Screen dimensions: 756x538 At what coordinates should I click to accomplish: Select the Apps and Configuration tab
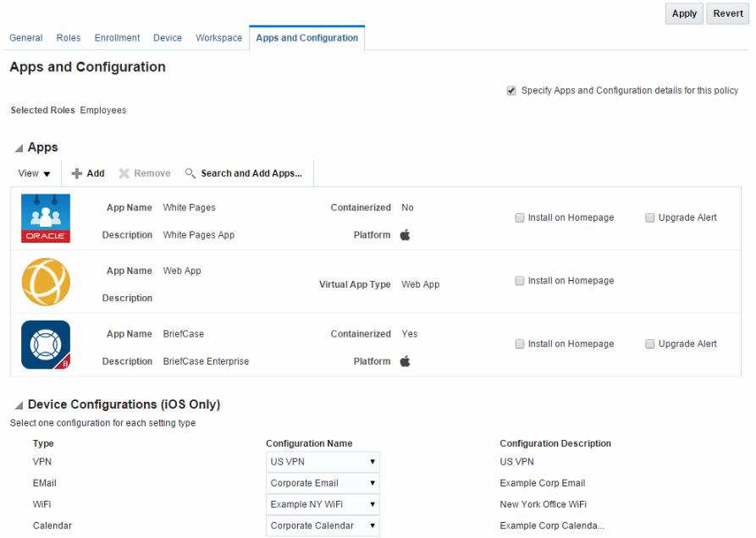307,38
